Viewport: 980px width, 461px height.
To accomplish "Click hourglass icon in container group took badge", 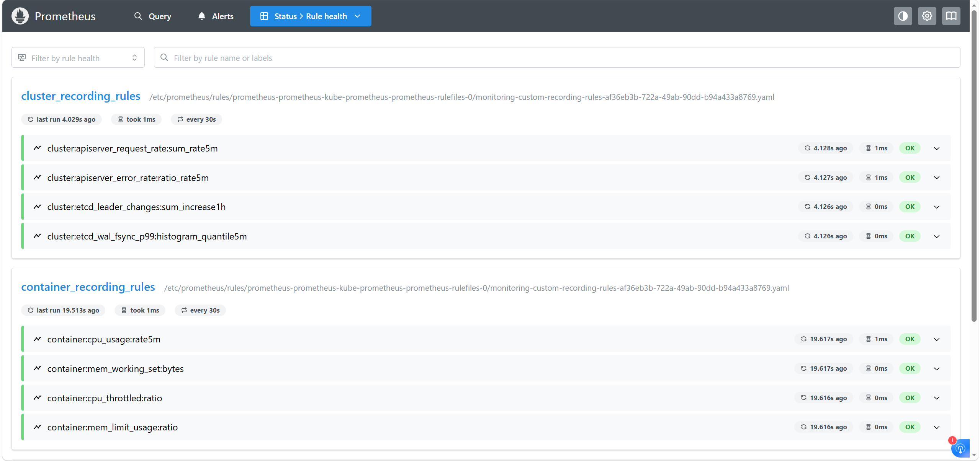I will click(x=124, y=310).
